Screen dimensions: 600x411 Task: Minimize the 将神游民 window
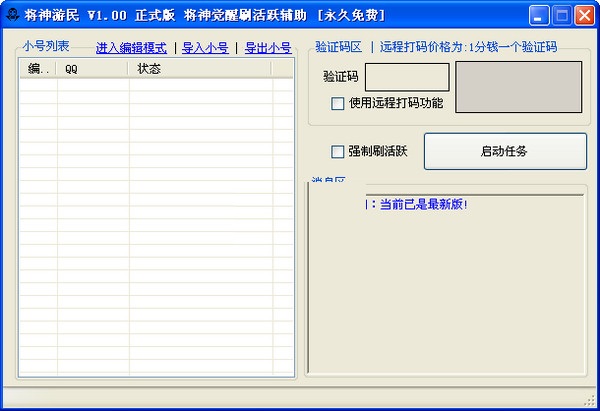[539, 16]
